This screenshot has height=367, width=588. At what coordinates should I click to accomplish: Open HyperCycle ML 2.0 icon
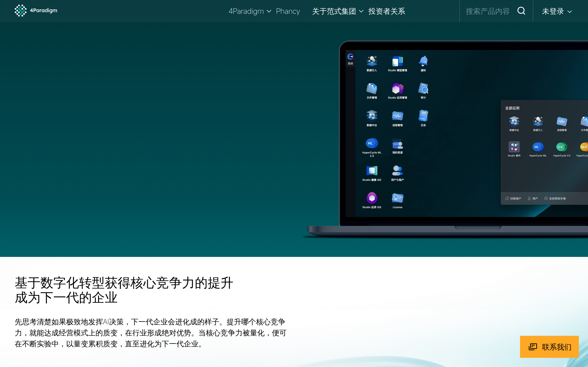coord(371,143)
